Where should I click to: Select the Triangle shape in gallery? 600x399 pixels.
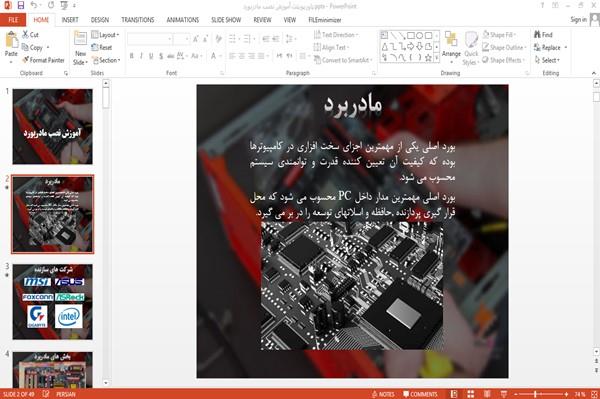pyautogui.click(x=384, y=46)
